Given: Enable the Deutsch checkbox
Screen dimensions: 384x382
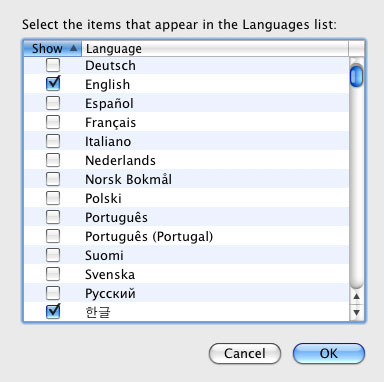Looking at the screenshot, I should click(x=53, y=65).
